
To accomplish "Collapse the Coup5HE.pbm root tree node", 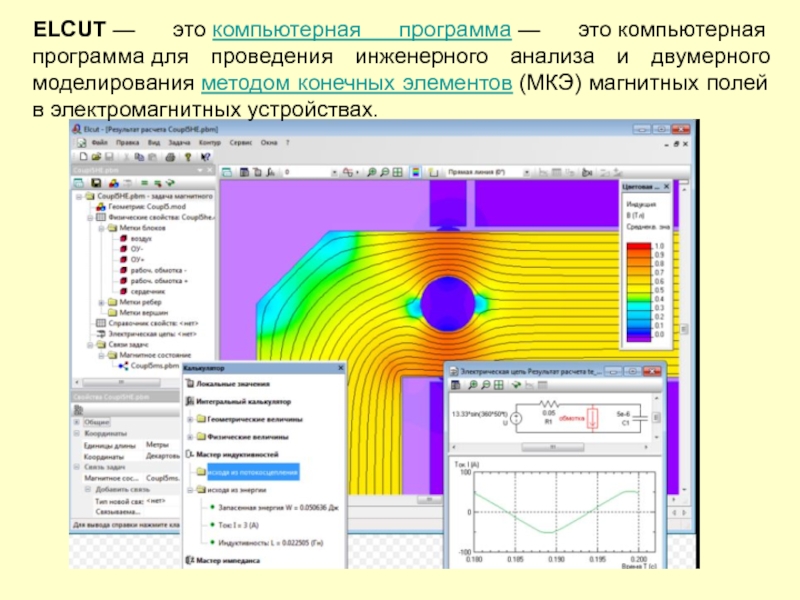I will [x=79, y=196].
